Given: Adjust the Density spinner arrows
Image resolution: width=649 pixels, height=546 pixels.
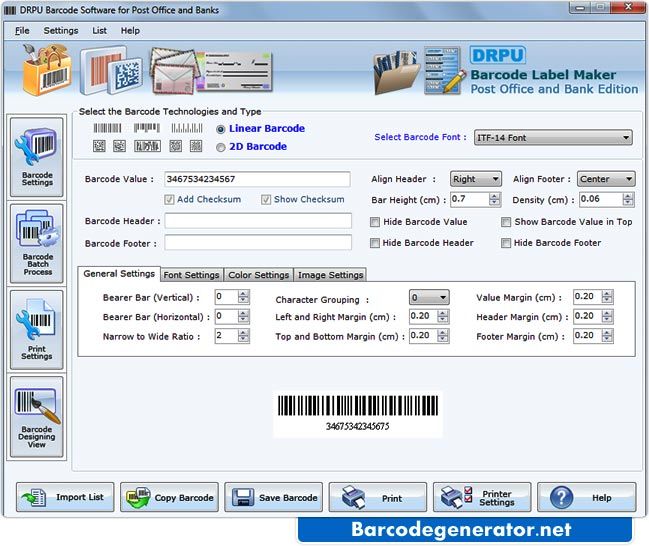Looking at the screenshot, I should click(x=628, y=200).
